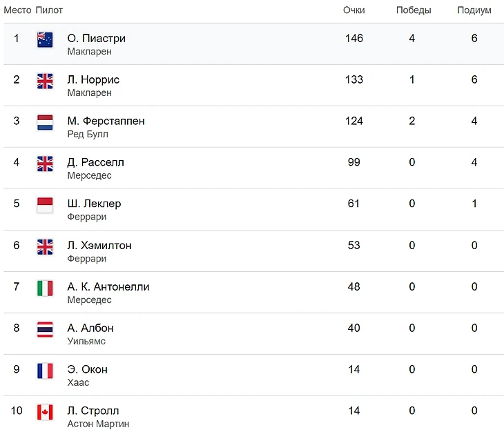The image size is (504, 432).
Task: Select the А. К. Антонелли row name
Action: 108,287
